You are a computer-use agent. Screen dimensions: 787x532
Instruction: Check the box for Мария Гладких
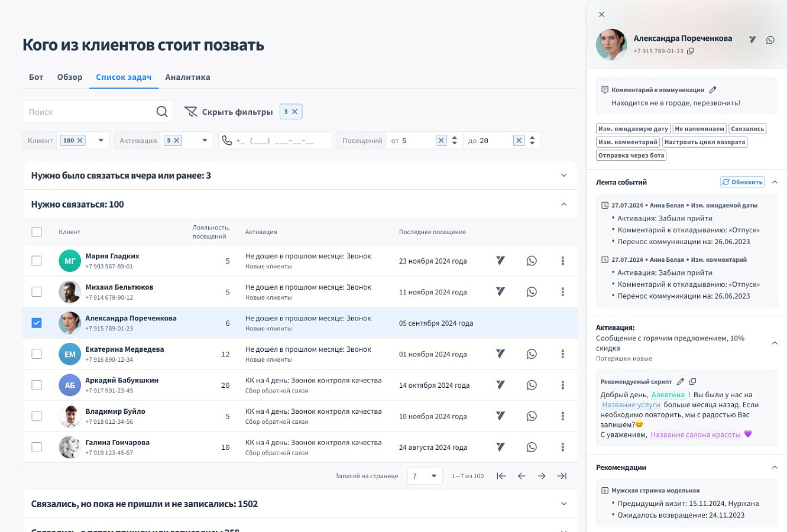point(37,261)
